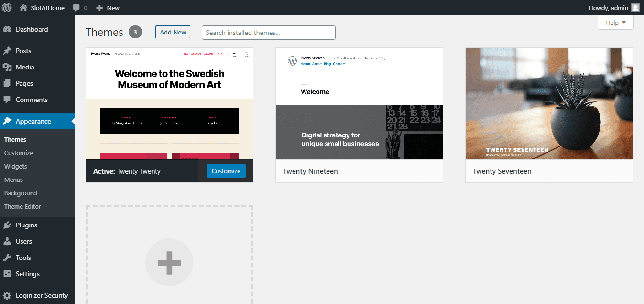Click the SlotAtHome home icon
The height and width of the screenshot is (304, 644).
[23, 8]
